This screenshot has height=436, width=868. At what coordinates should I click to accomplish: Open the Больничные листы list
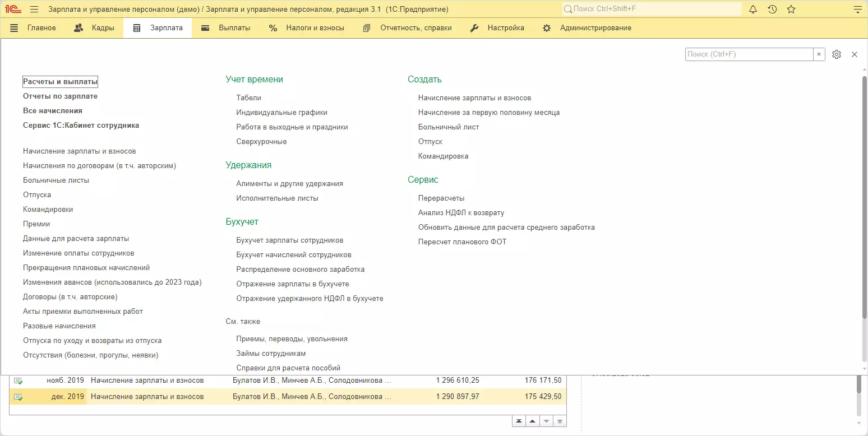[56, 180]
